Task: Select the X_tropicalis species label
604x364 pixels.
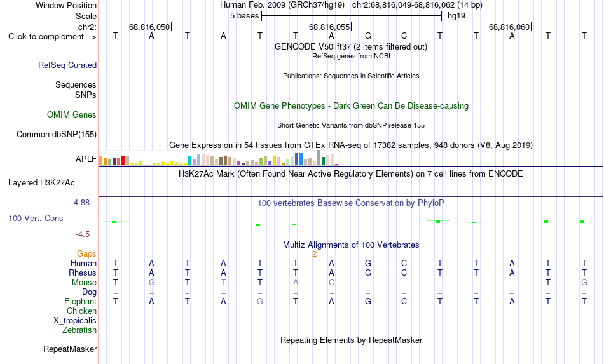Action: pyautogui.click(x=75, y=321)
